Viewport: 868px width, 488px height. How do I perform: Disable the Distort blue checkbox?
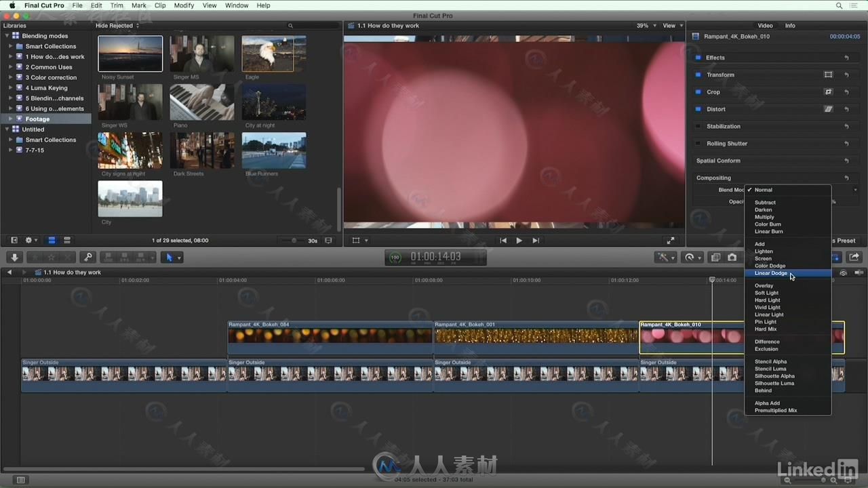tap(698, 108)
